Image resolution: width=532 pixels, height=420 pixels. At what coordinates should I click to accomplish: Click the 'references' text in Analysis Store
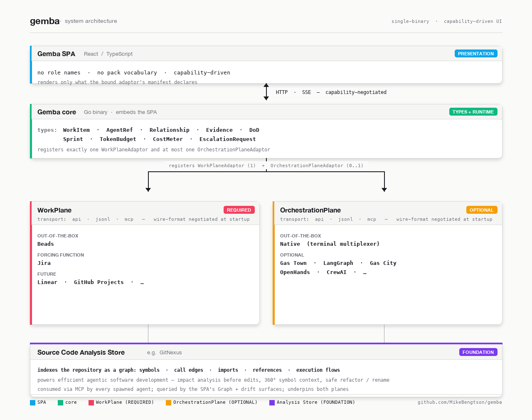coord(267,370)
